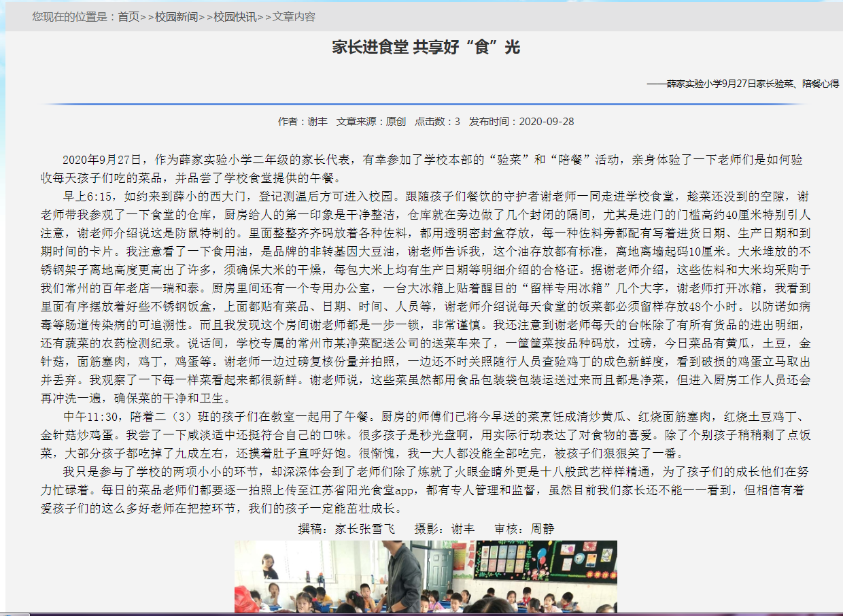Image resolution: width=843 pixels, height=616 pixels.
Task: Open the classroom lunch photo
Action: pyautogui.click(x=426, y=577)
